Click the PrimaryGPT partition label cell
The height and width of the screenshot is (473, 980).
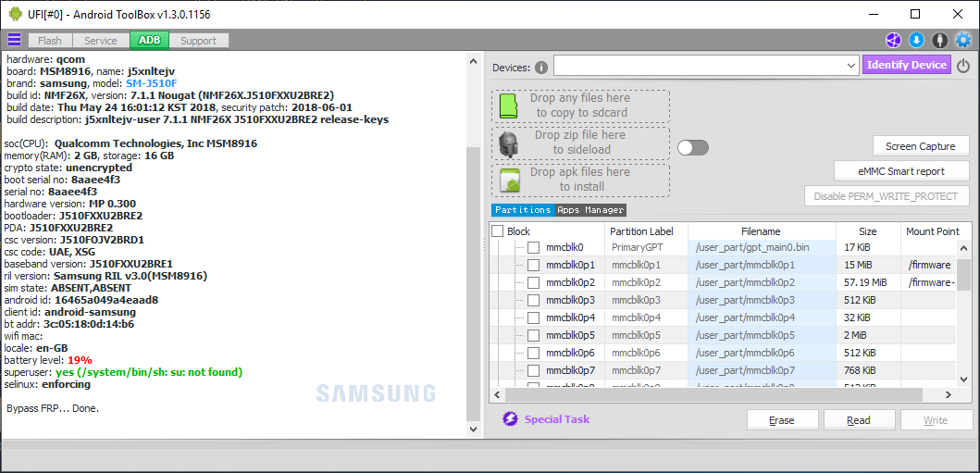coord(647,247)
